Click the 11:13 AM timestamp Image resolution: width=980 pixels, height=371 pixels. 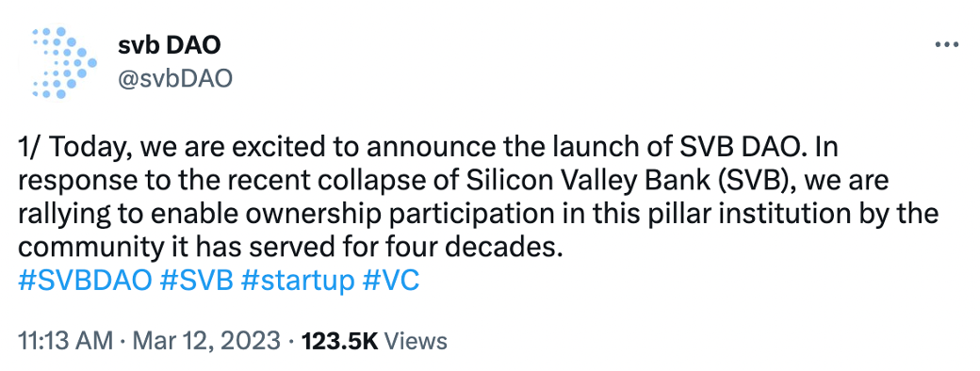pos(66,341)
